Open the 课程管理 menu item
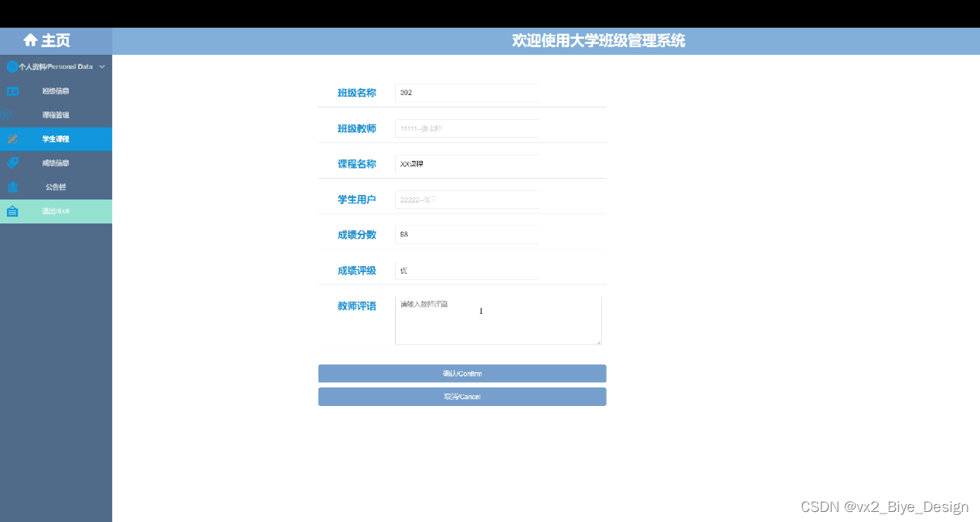This screenshot has height=522, width=980. click(56, 115)
